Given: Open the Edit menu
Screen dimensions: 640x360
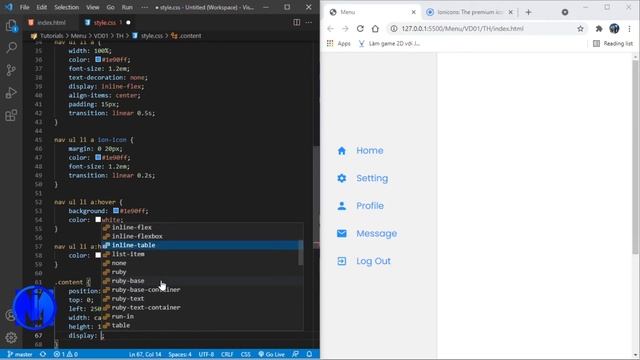Looking at the screenshot, I should click(42, 7).
